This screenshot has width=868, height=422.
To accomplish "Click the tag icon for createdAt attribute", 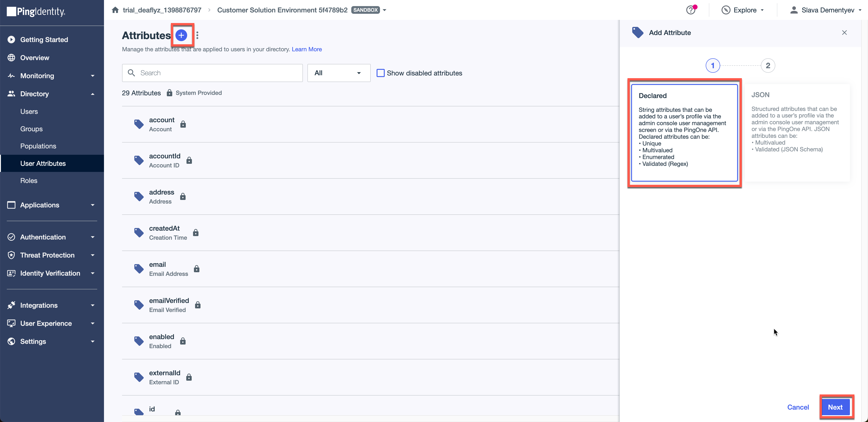I will pos(139,232).
